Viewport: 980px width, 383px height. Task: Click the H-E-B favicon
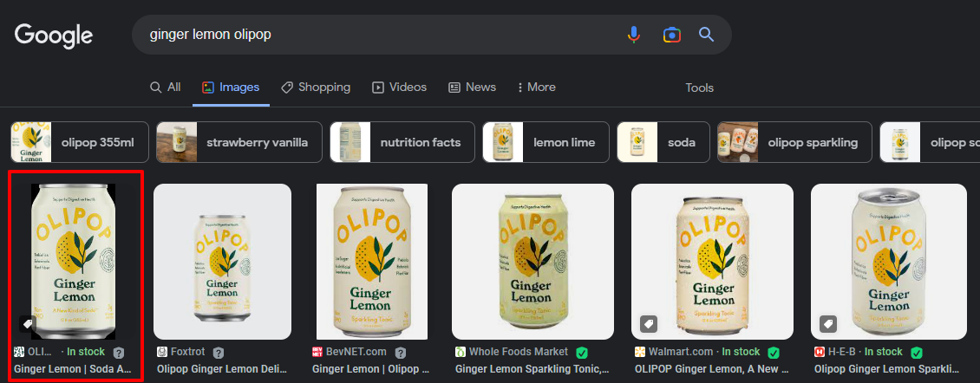(820, 352)
